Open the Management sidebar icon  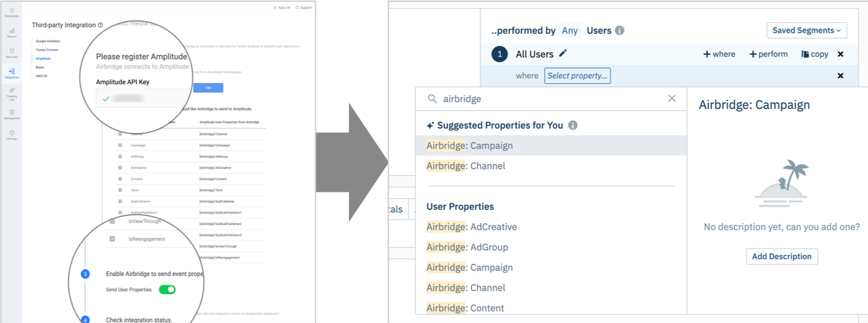coord(11,114)
